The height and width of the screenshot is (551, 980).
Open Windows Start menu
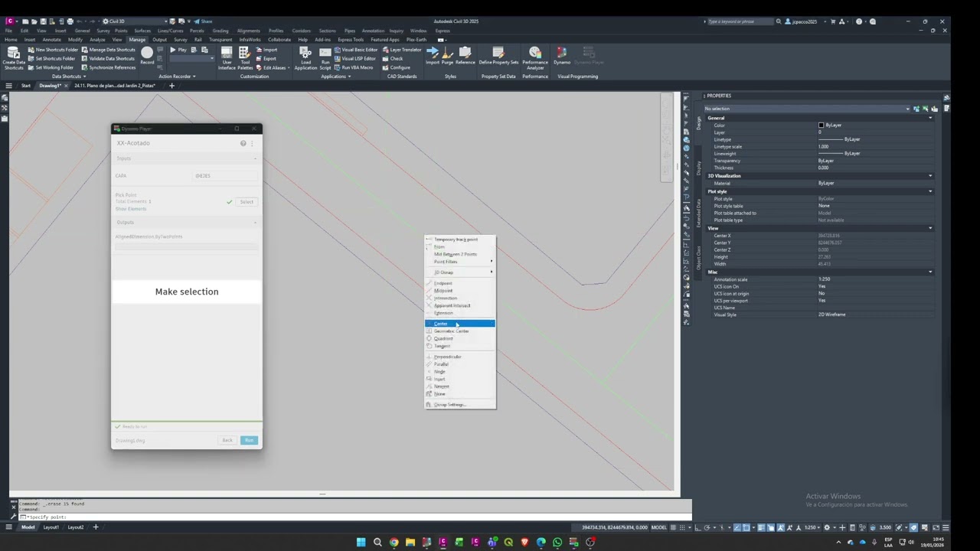pos(361,542)
